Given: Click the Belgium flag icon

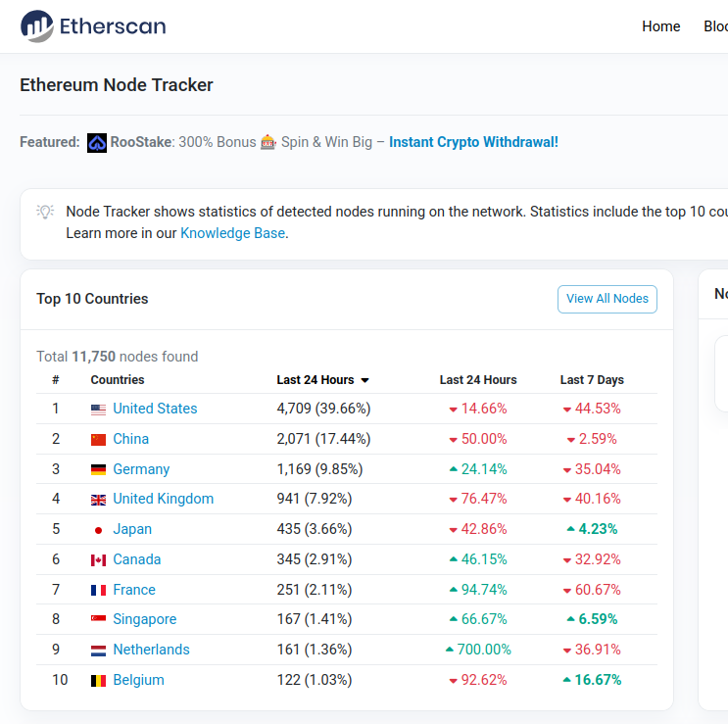Looking at the screenshot, I should [x=98, y=681].
